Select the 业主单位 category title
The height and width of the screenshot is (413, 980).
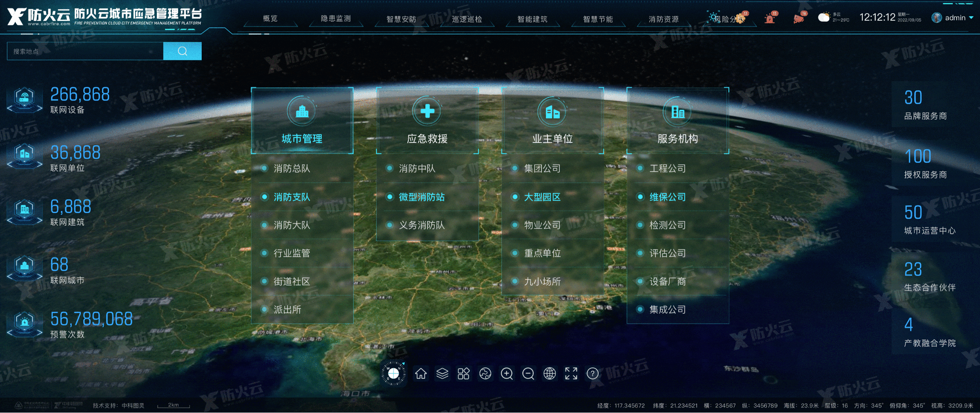point(552,139)
